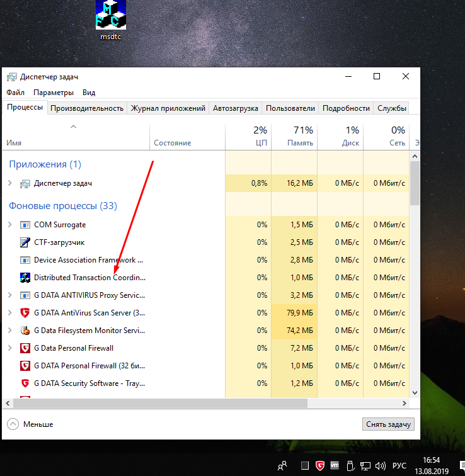Image resolution: width=465 pixels, height=476 pixels.
Task: Click G DATA shield in system tray
Action: 320,465
